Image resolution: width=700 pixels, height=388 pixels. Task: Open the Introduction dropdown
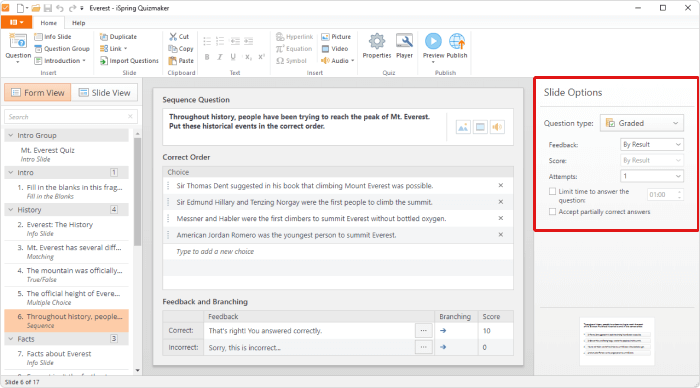click(60, 61)
